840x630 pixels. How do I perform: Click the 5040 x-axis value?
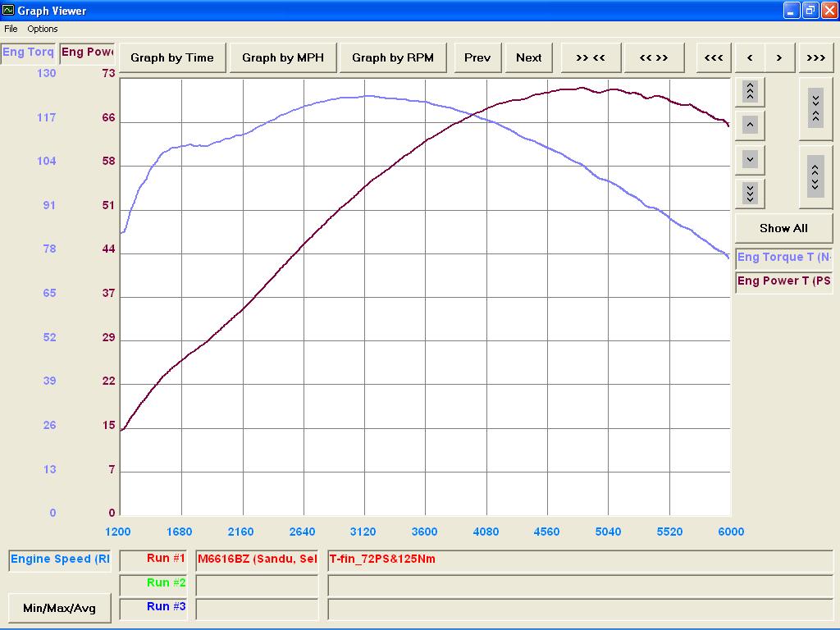click(x=609, y=532)
